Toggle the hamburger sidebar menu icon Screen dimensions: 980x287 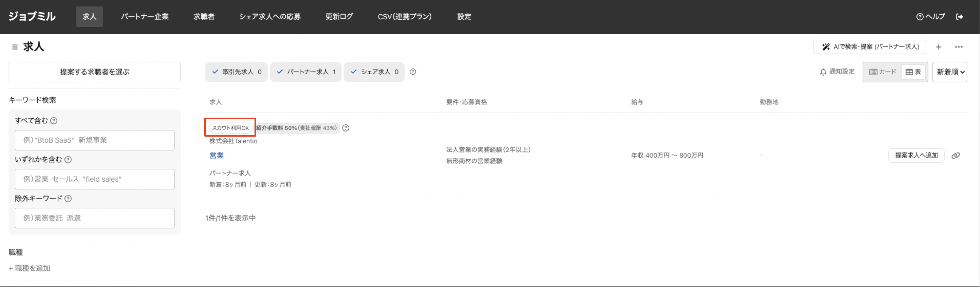(15, 47)
